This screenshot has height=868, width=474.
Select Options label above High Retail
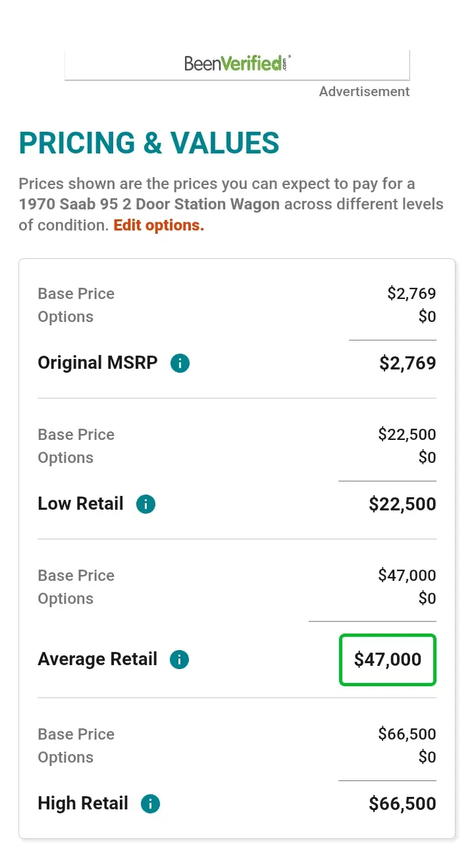(65, 757)
